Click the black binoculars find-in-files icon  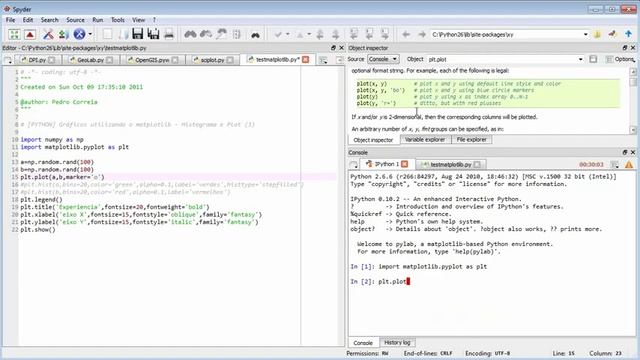coord(256,35)
